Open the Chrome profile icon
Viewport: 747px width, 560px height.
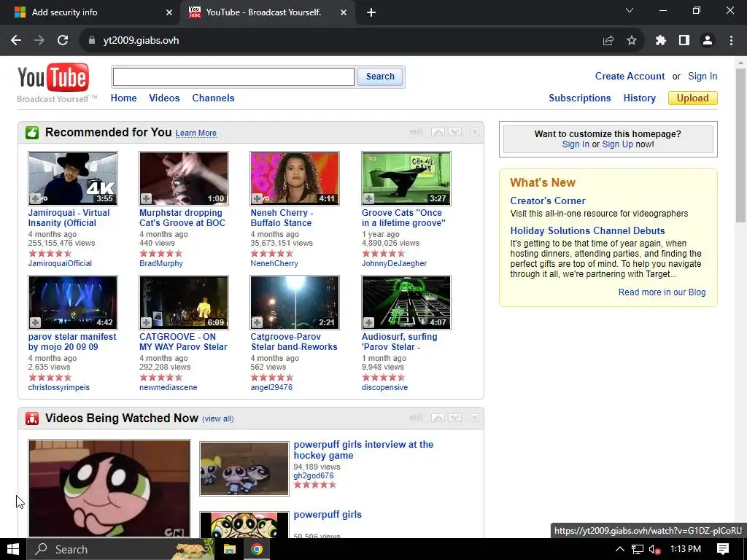(708, 41)
